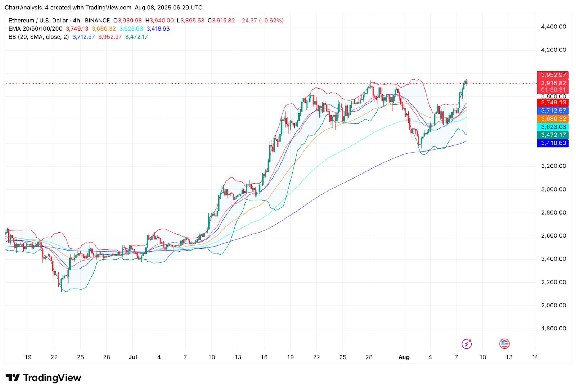Click the dark blue 3,418.63 EMA 200 tag
The height and width of the screenshot is (392, 576).
point(553,143)
